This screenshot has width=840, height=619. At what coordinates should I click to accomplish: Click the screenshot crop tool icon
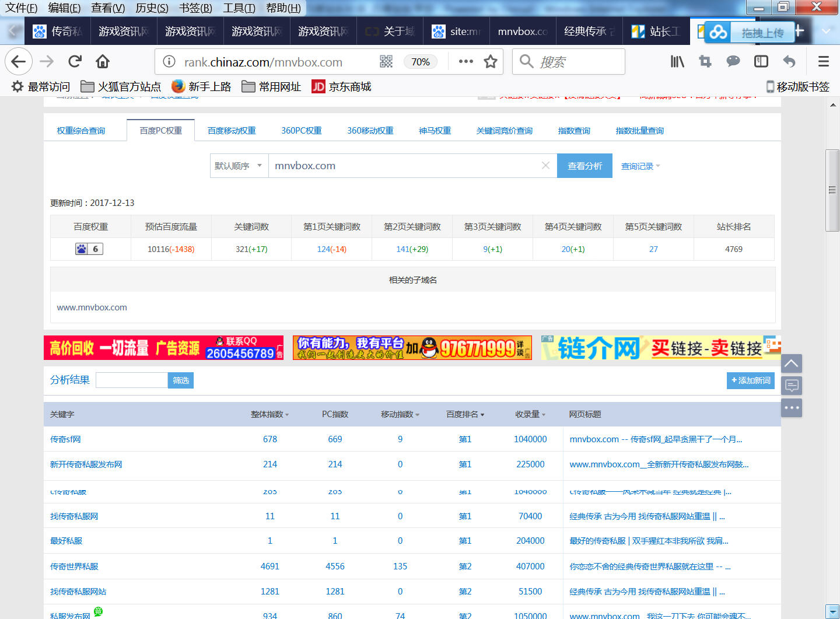coord(705,61)
